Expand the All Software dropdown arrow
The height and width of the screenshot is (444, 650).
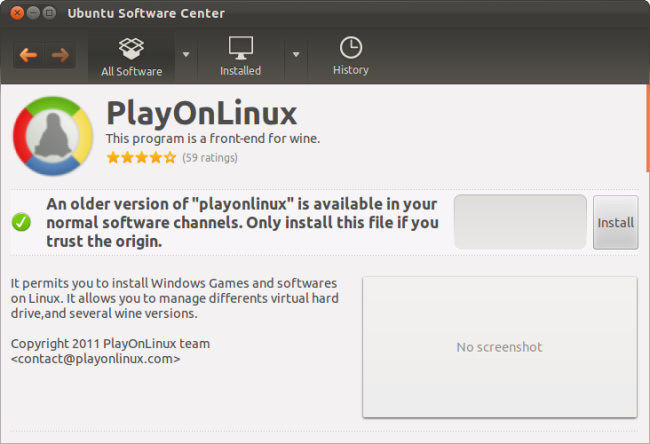[x=186, y=54]
